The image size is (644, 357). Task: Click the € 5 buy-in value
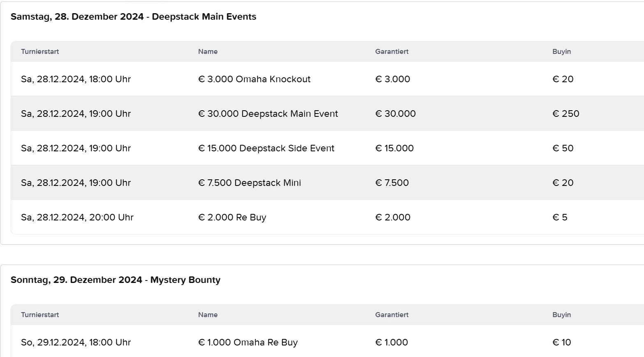click(x=560, y=217)
